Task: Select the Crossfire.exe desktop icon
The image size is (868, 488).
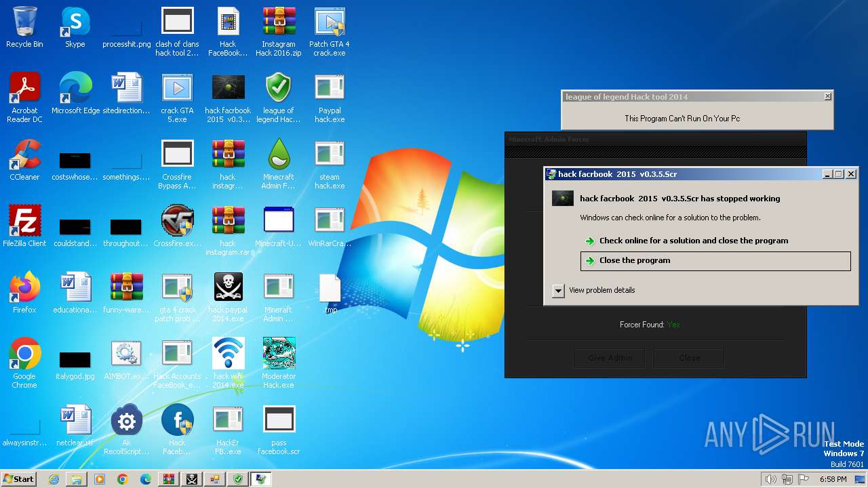Action: [x=177, y=226]
